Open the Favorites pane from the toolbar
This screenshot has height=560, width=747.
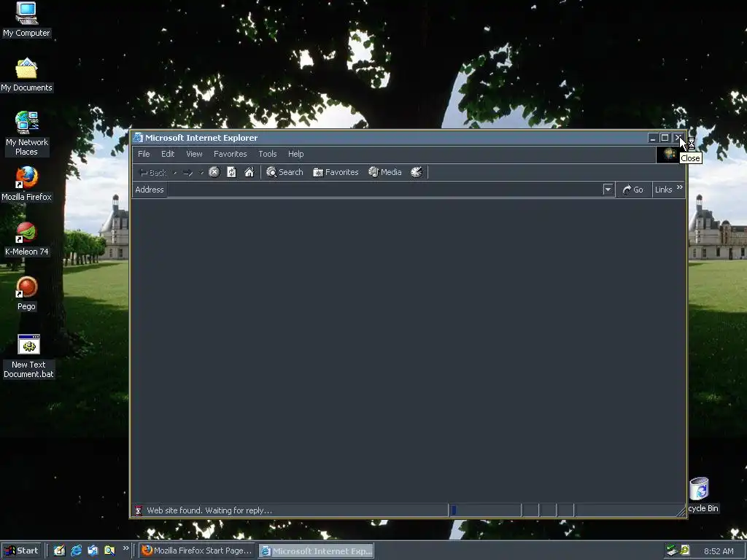336,172
